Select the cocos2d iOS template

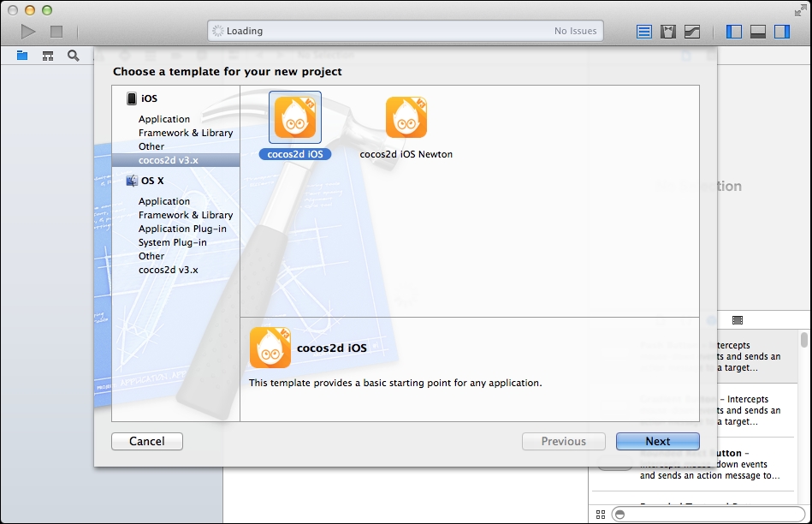click(x=295, y=125)
